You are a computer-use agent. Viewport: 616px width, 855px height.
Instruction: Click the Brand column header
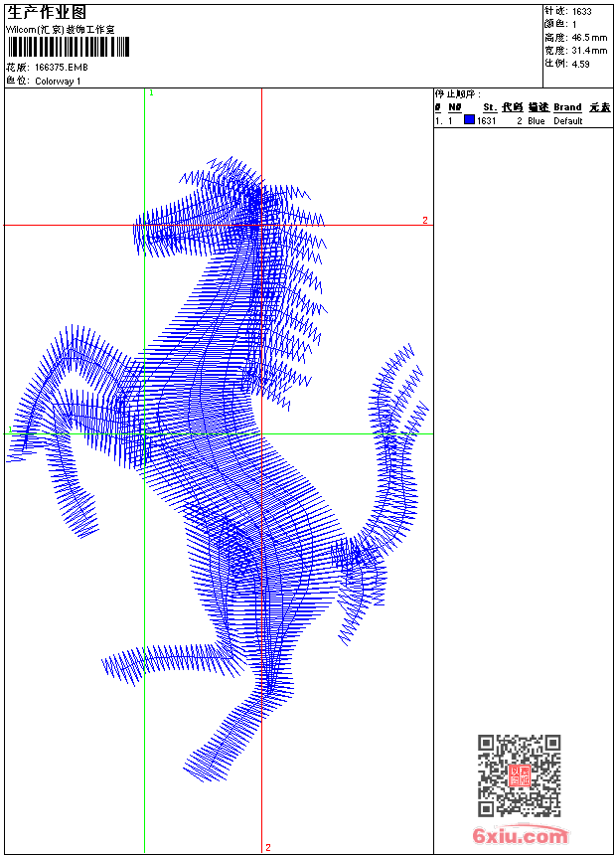567,106
